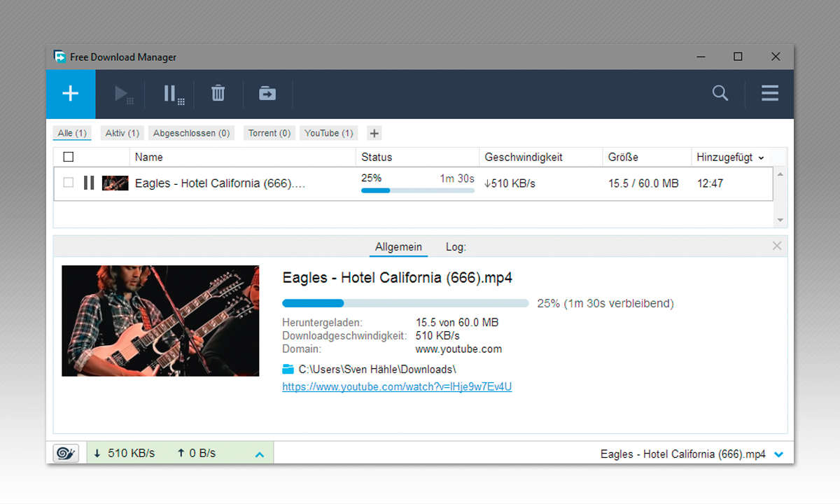
Task: Click the large guitar video preview thumbnail
Action: click(x=160, y=321)
